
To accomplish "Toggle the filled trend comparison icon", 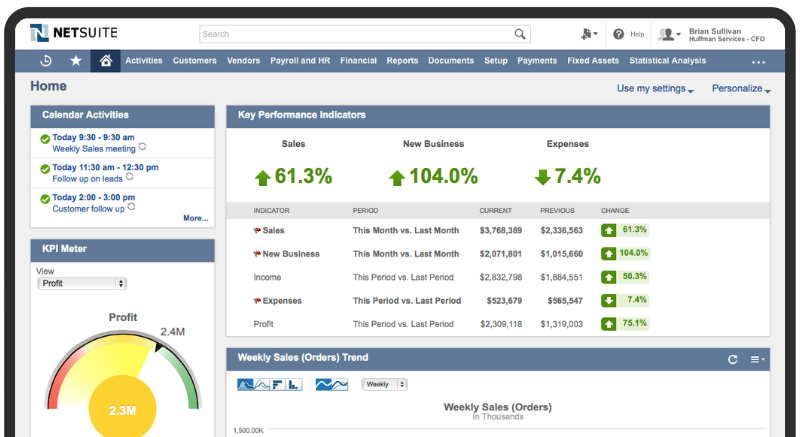I will point(323,384).
